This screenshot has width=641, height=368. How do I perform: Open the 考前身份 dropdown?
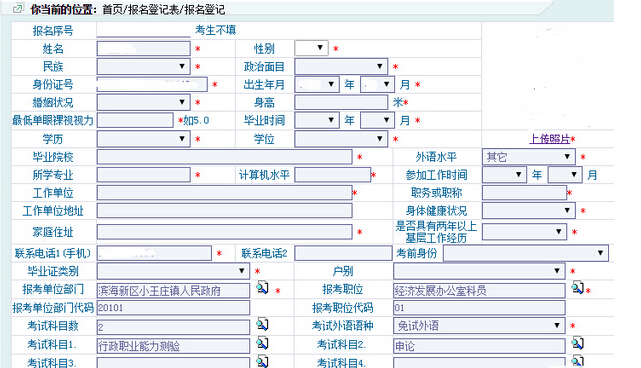click(x=526, y=253)
